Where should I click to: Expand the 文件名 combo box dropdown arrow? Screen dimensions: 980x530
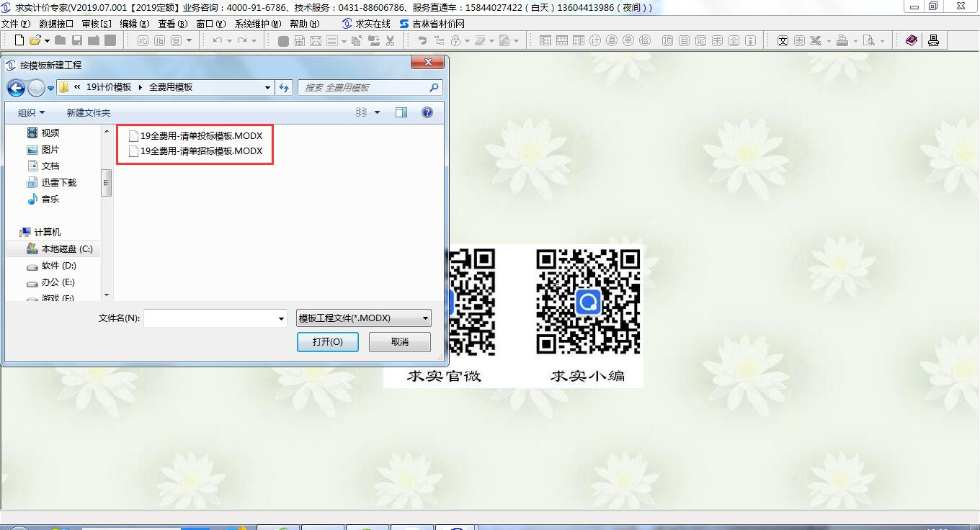coord(281,318)
